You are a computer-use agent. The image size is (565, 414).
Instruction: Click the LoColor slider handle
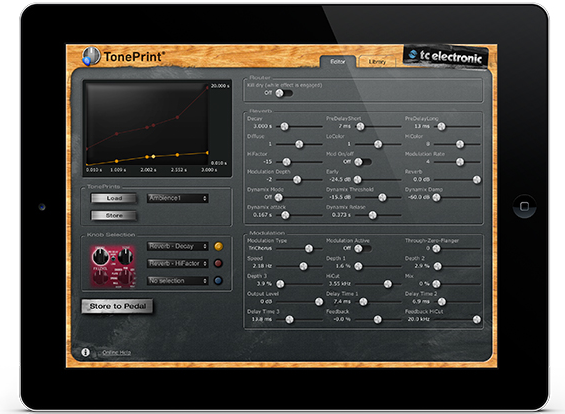point(378,144)
